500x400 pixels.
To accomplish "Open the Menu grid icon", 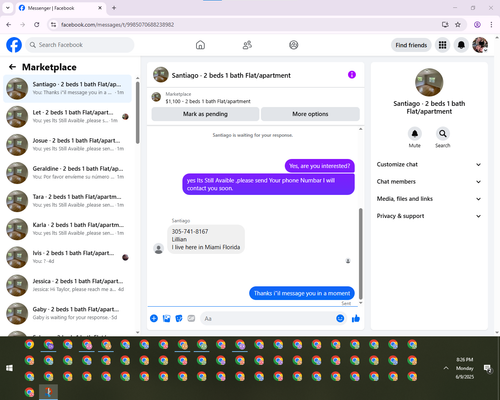I will [x=442, y=45].
